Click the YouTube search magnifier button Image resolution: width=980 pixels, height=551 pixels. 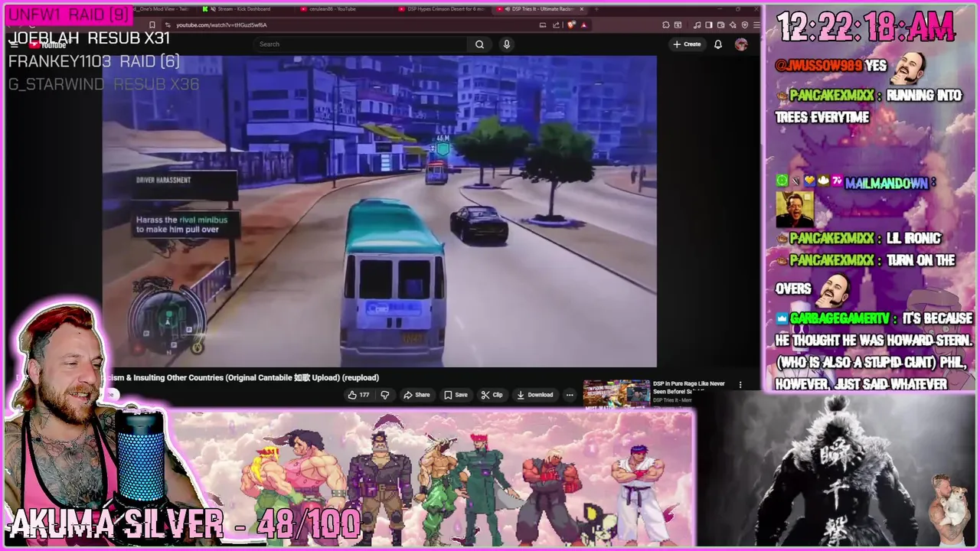pos(479,44)
